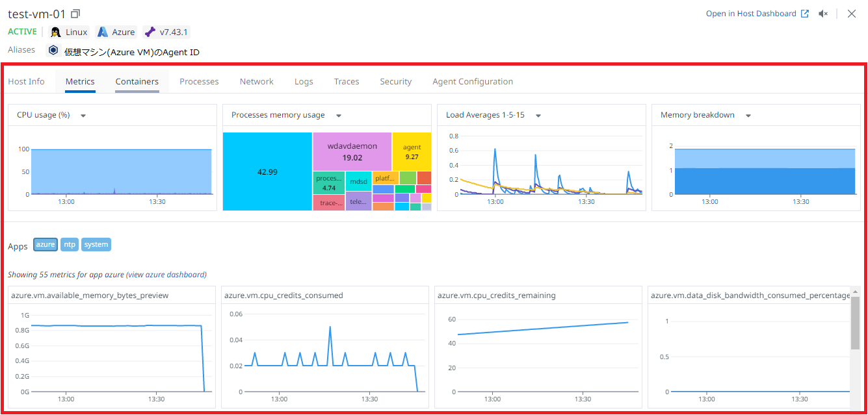Image resolution: width=868 pixels, height=415 pixels.
Task: Click the Aliases label
Action: (x=21, y=50)
